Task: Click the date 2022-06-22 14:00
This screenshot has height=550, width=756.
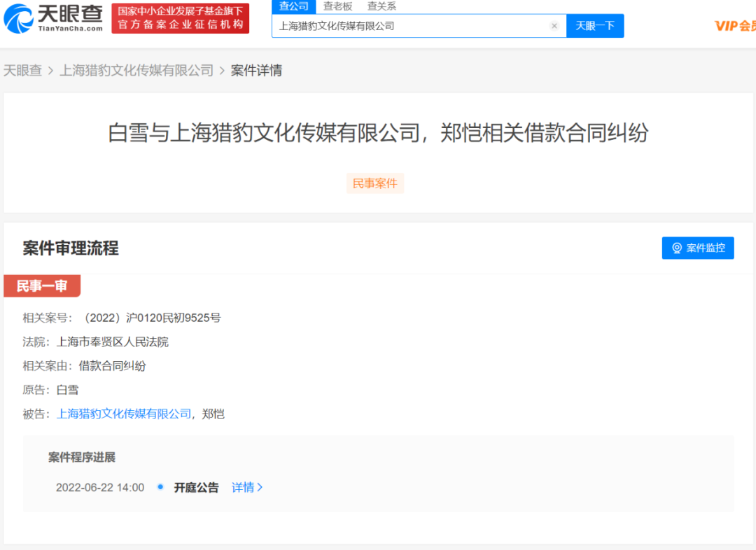Action: pos(100,488)
